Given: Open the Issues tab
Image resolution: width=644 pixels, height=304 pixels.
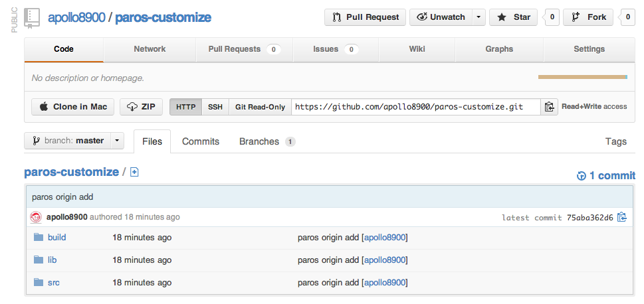Looking at the screenshot, I should point(336,49).
